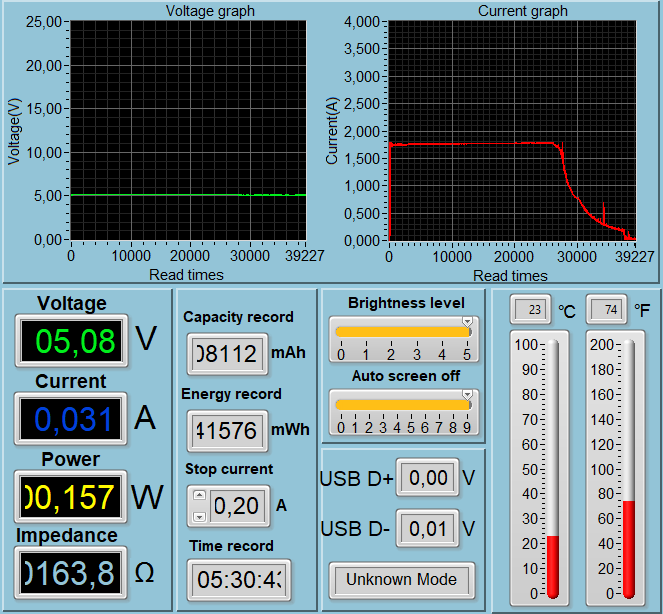Viewport: 663px width, 614px height.
Task: Click the Fahrenheit thermometer gauge
Action: (x=629, y=469)
